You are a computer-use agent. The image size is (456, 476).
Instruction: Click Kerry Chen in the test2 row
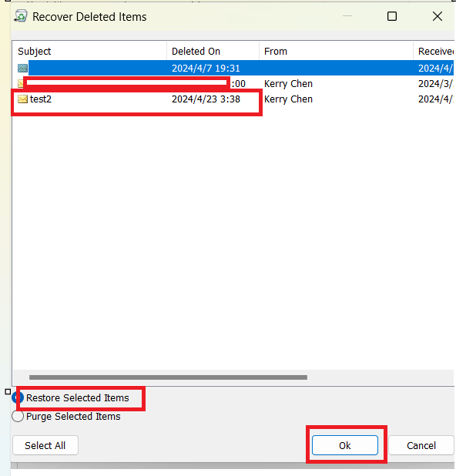coord(288,99)
